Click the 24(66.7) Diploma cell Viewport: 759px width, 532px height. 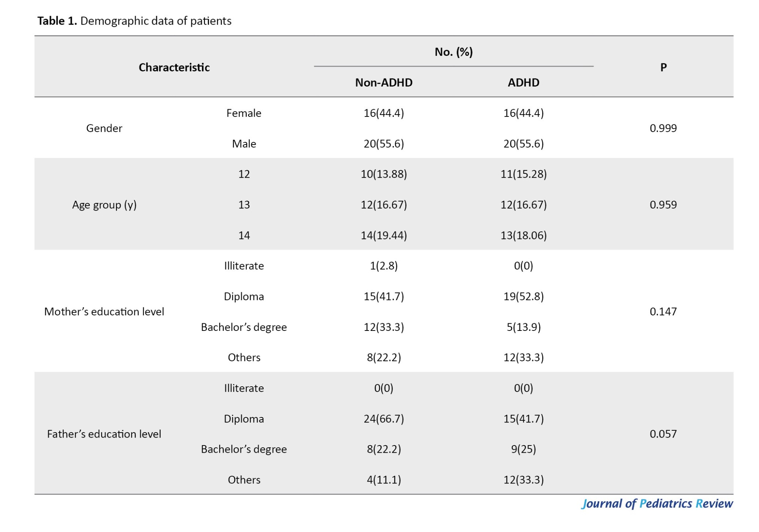384,419
